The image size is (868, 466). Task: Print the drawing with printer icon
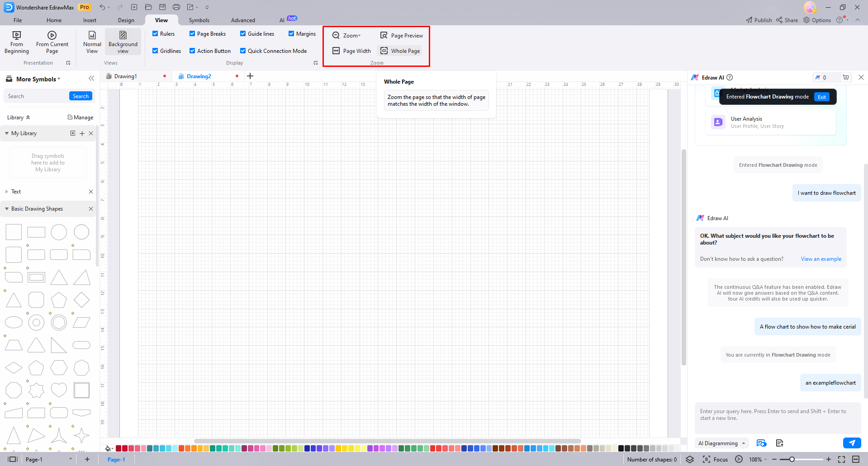point(176,7)
